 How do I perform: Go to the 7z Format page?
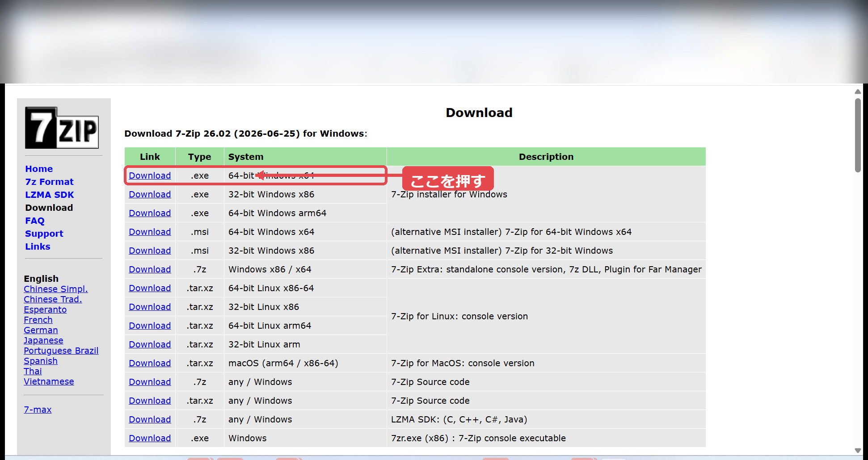tap(49, 182)
